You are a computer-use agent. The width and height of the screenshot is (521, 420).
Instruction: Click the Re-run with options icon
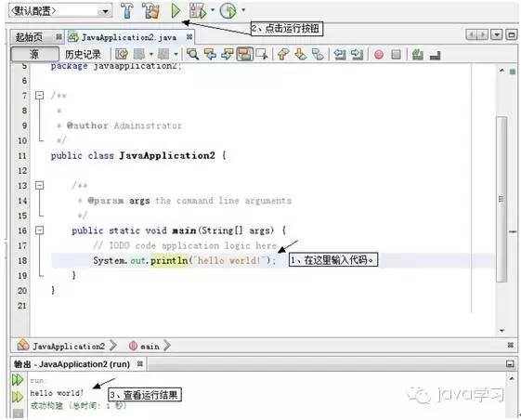[18, 397]
